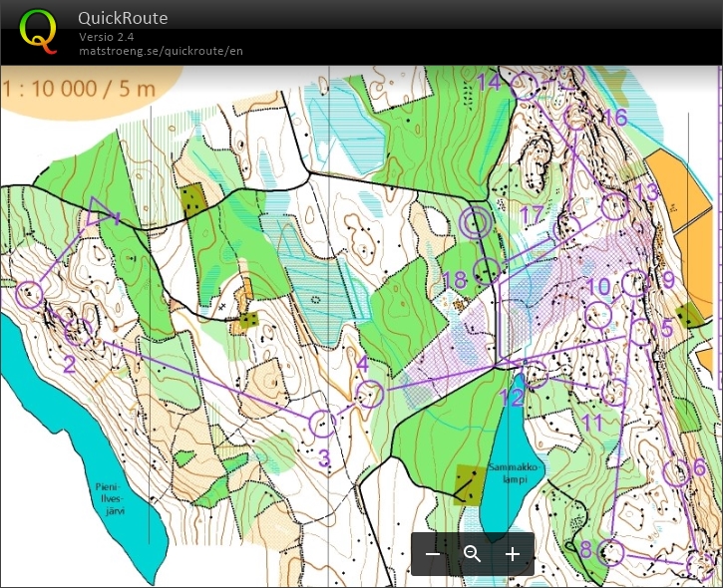Screen dimensions: 723x588
Task: Click the QuickRoute title text
Action: tap(123, 18)
